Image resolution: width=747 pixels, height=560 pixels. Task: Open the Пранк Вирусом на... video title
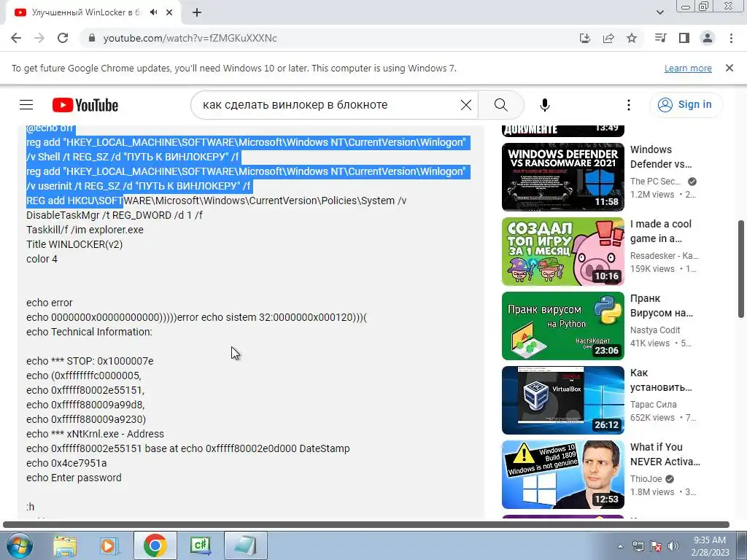[661, 306]
